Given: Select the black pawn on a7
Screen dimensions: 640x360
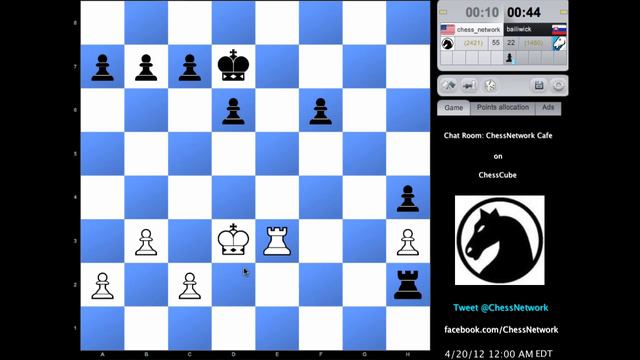Looking at the screenshot, I should click(102, 68).
